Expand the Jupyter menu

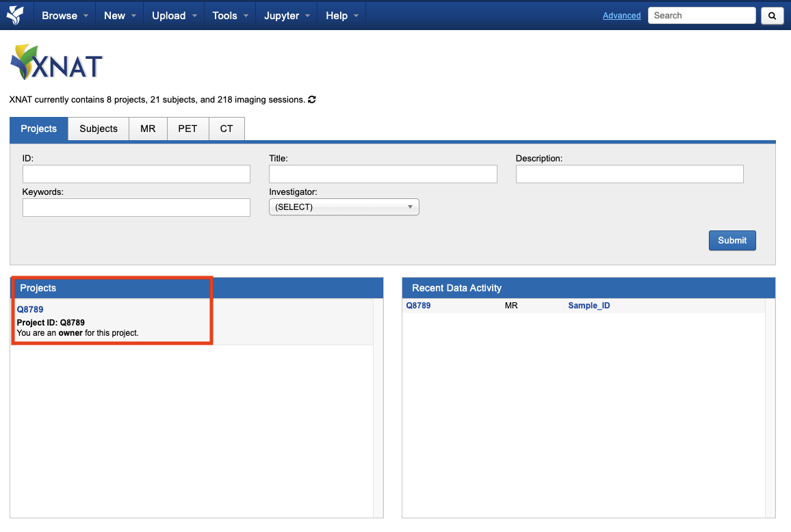point(287,16)
